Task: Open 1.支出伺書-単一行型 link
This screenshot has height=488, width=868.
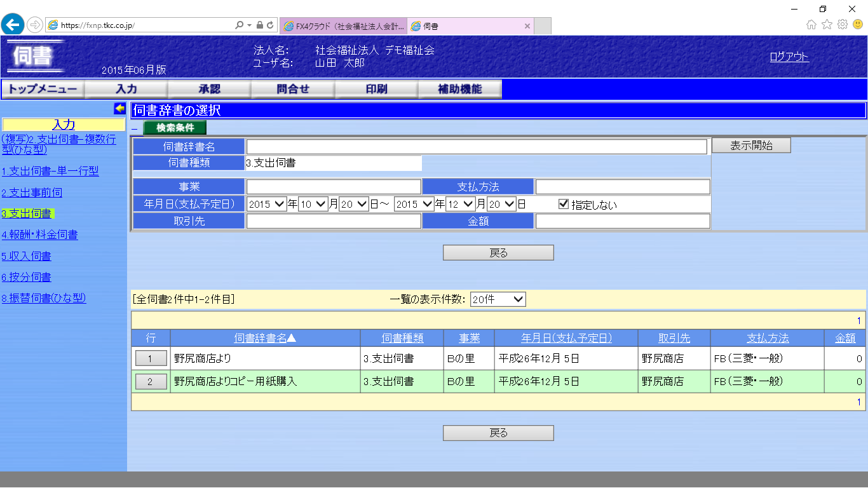Action: [50, 172]
